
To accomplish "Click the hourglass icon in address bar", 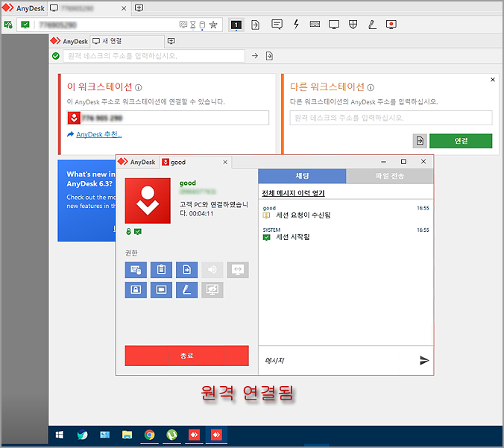I will (193, 25).
